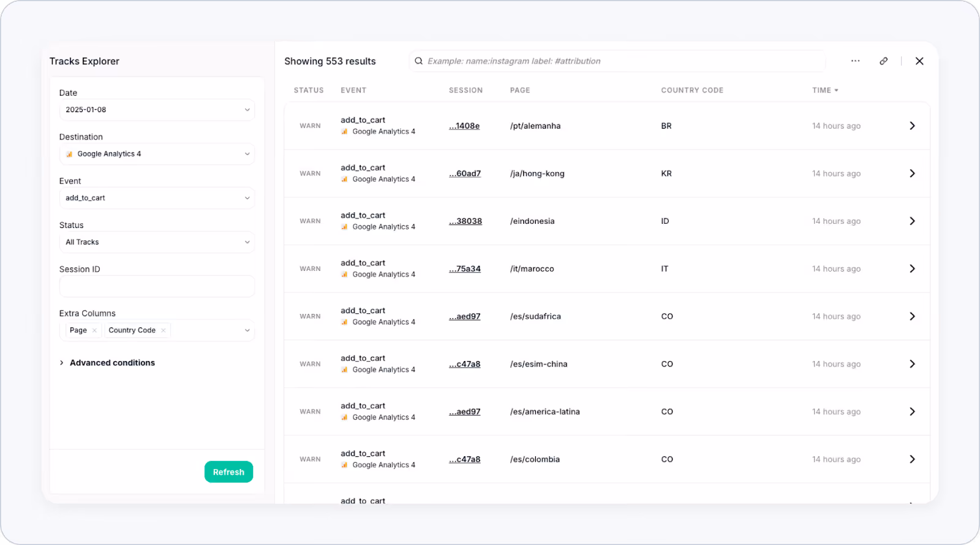Open the Status dropdown showing All Tracks

[x=157, y=242]
